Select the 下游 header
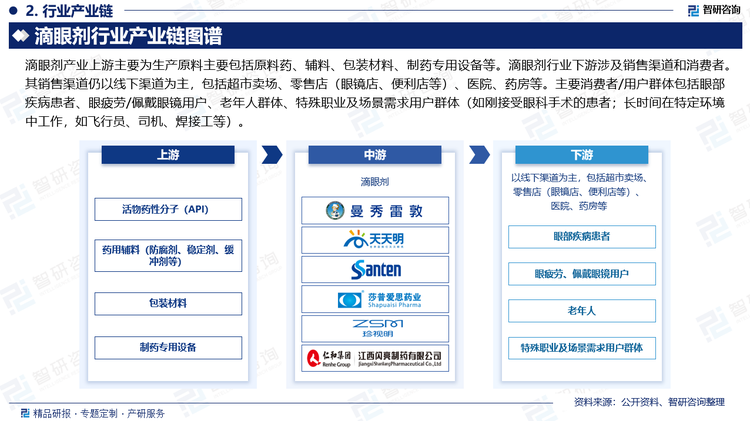The width and height of the screenshot is (750, 421). click(582, 155)
